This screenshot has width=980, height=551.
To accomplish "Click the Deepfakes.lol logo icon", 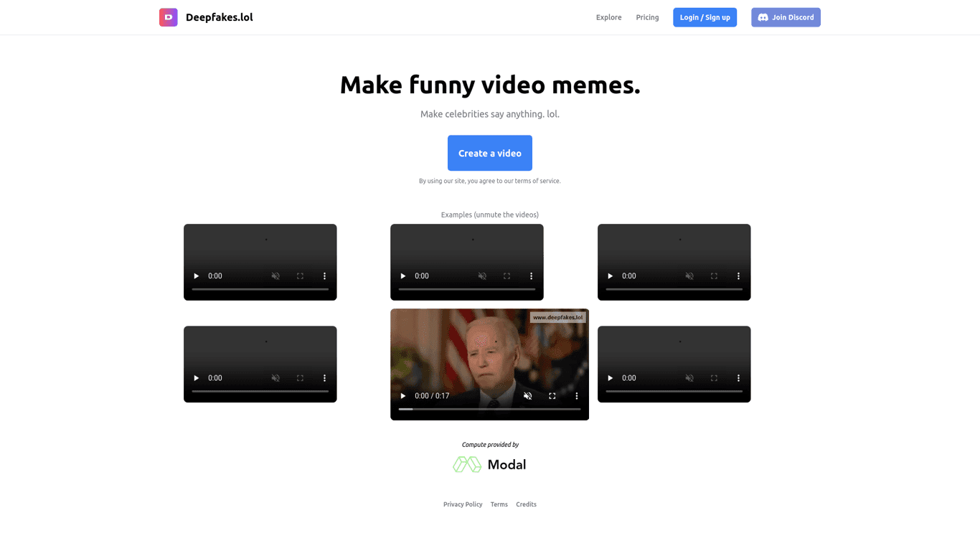I will [x=168, y=17].
